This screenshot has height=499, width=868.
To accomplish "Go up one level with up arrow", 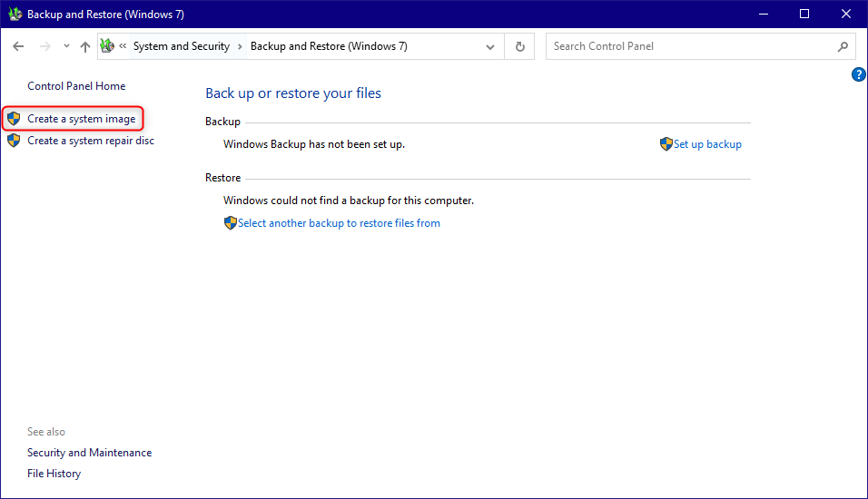I will [x=84, y=46].
